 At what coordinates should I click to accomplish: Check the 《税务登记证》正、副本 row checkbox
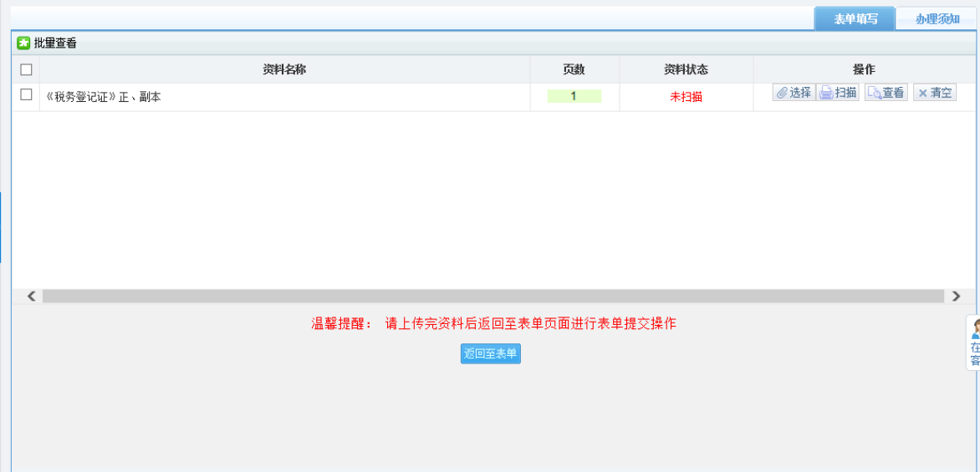26,95
